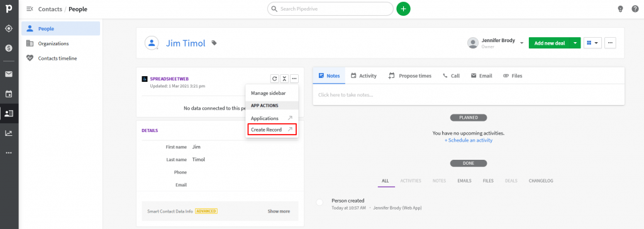Refresh the SpreadsheetWeb panel
The image size is (644, 229).
pos(274,79)
